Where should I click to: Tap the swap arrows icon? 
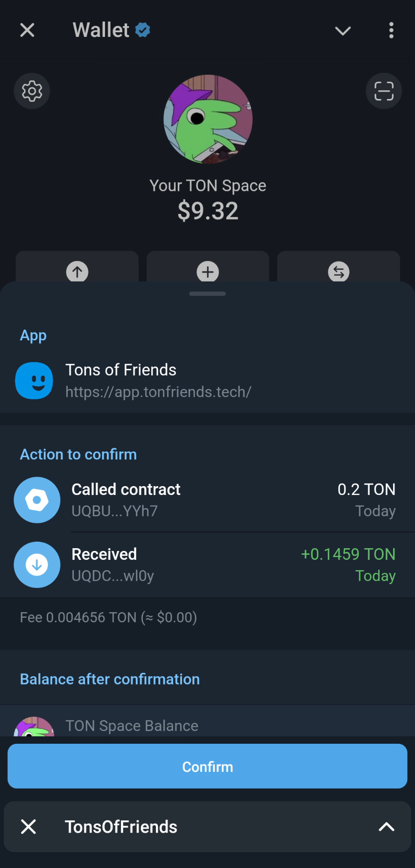pos(338,271)
